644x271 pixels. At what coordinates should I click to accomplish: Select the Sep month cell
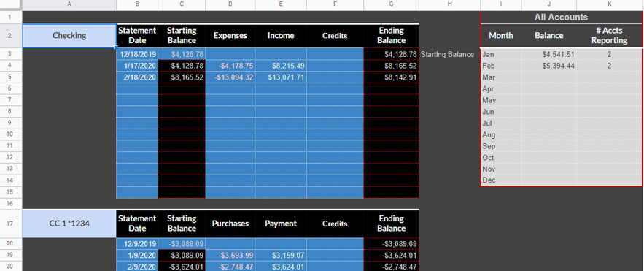[x=501, y=146]
